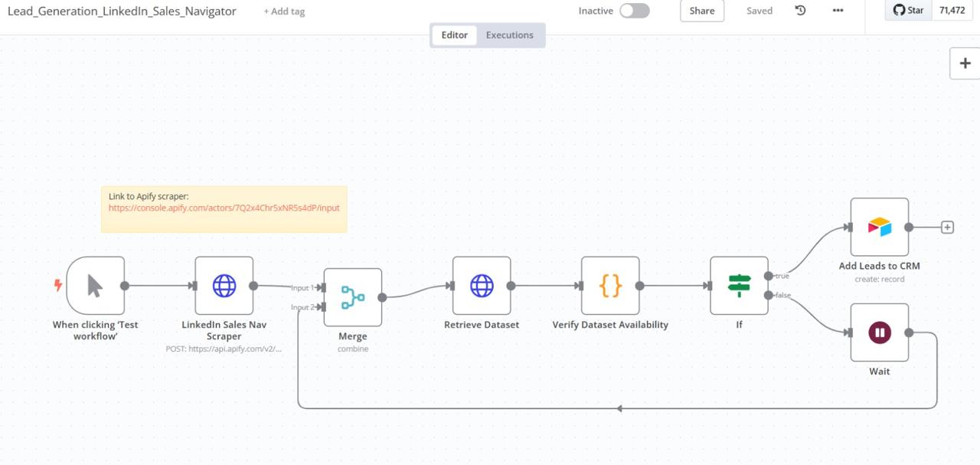The image size is (980, 465).
Task: Select the If signpost node
Action: point(739,286)
